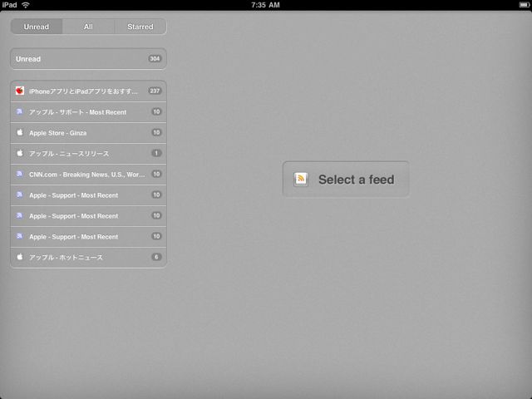
Task: Open the Apple Store - Ginza feed
Action: coord(89,133)
